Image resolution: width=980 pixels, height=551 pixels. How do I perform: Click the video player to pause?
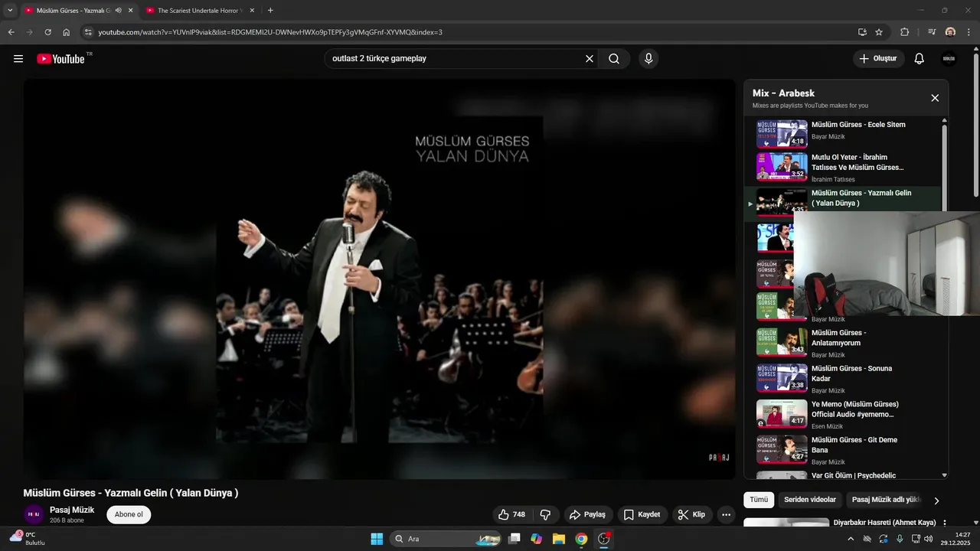click(379, 279)
